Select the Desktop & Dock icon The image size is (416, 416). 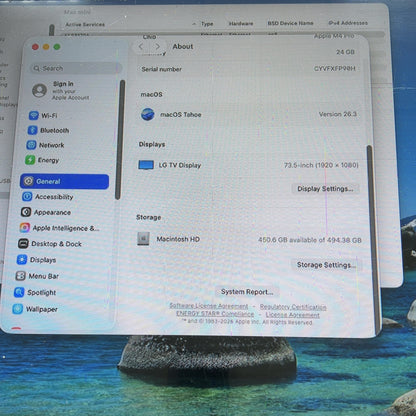23,244
